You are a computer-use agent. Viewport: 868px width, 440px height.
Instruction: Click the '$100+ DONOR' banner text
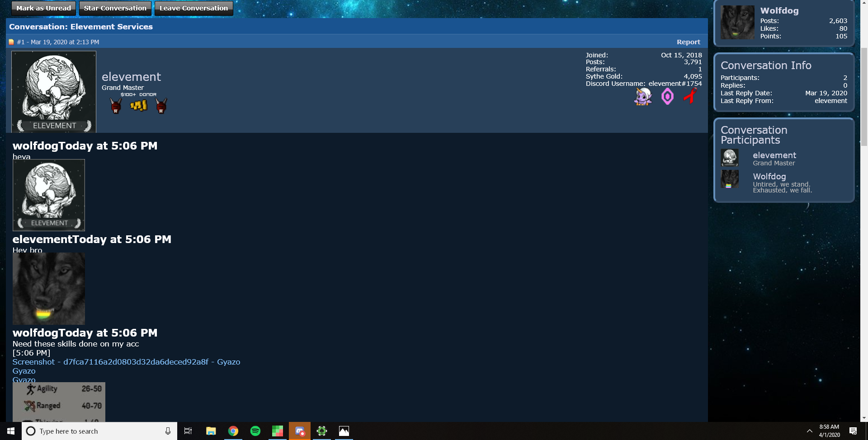click(138, 94)
